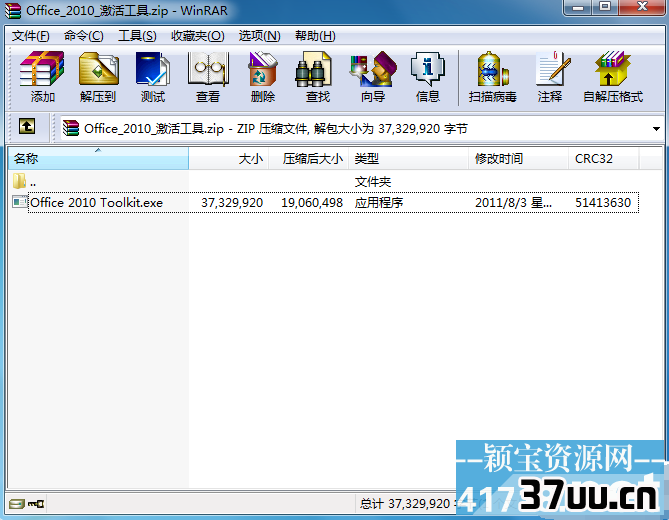
Task: Maximize the WinRAR window
Action: click(x=605, y=7)
